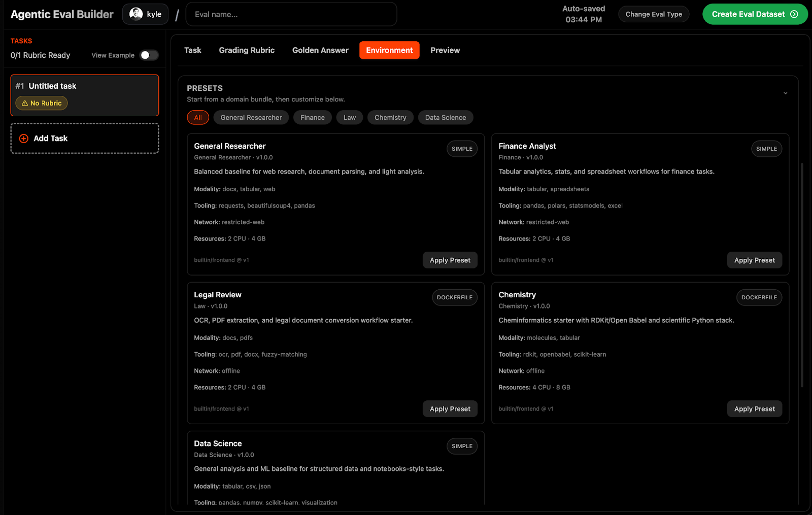This screenshot has width=812, height=515.
Task: Click 'Modality: tabular, csv, json' text
Action: 232,487
